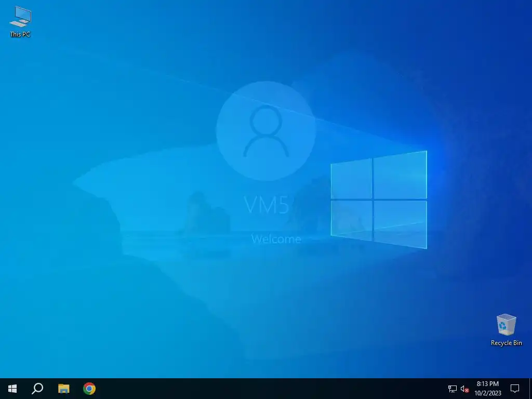The width and height of the screenshot is (532, 399).
Task: Open network status tray icon
Action: 453,389
